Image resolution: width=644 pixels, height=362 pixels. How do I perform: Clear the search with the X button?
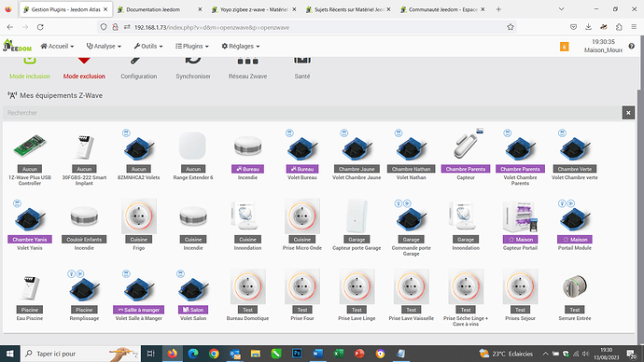(628, 113)
